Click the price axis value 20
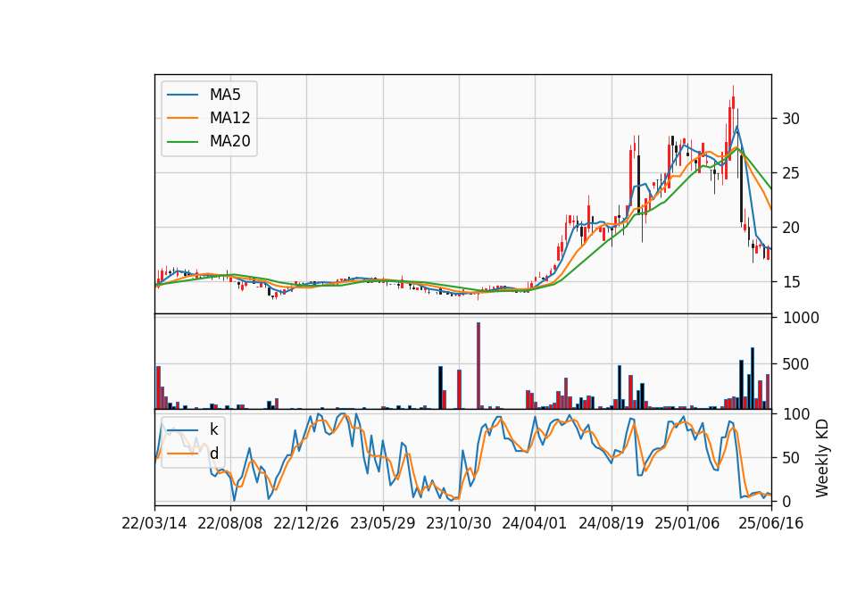 coord(790,228)
